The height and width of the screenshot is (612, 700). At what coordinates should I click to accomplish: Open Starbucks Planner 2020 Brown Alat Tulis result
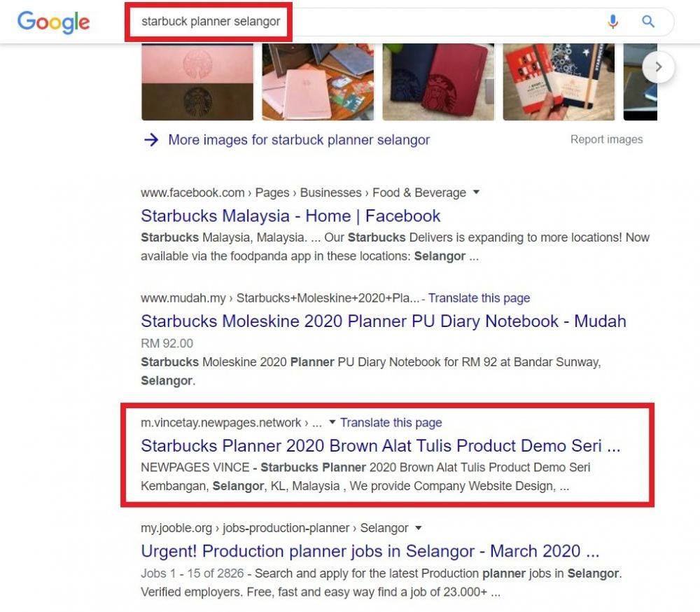pyautogui.click(x=380, y=446)
